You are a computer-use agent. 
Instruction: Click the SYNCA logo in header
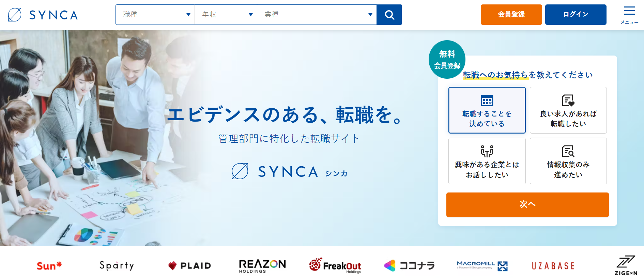43,15
